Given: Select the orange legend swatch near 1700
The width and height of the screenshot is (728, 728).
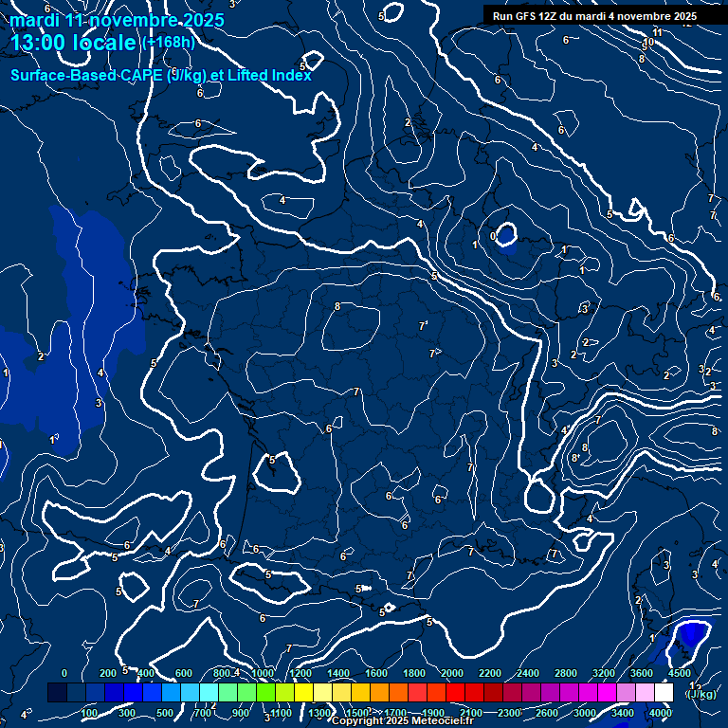Looking at the screenshot, I should pyautogui.click(x=398, y=692).
